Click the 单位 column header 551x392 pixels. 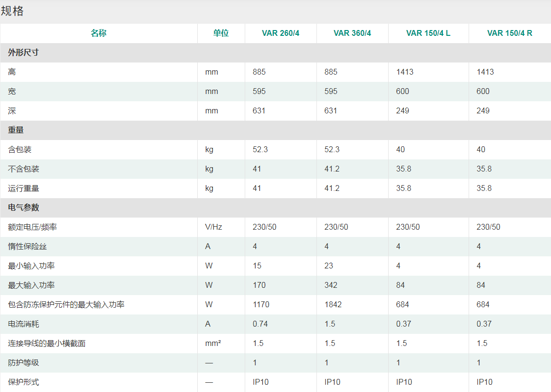pyautogui.click(x=221, y=33)
